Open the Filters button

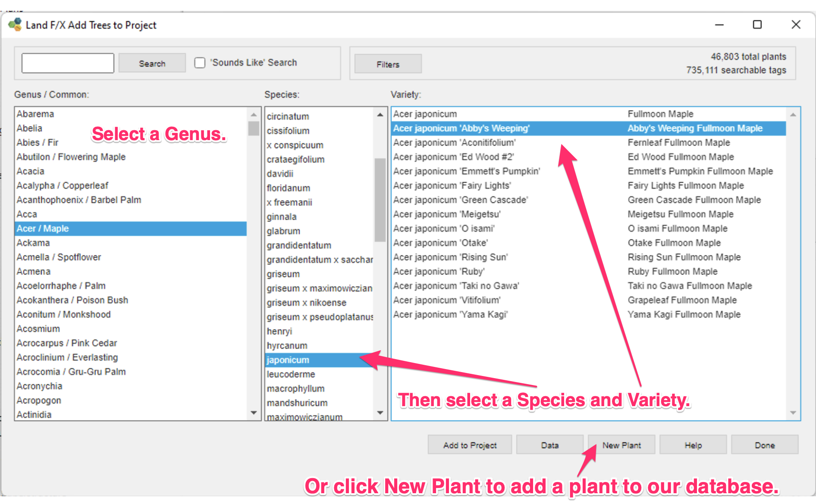[388, 64]
